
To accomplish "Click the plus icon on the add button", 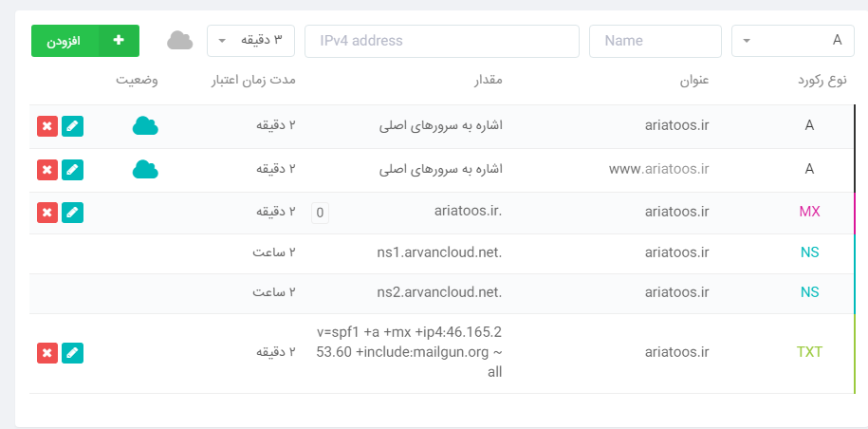I will pos(119,41).
